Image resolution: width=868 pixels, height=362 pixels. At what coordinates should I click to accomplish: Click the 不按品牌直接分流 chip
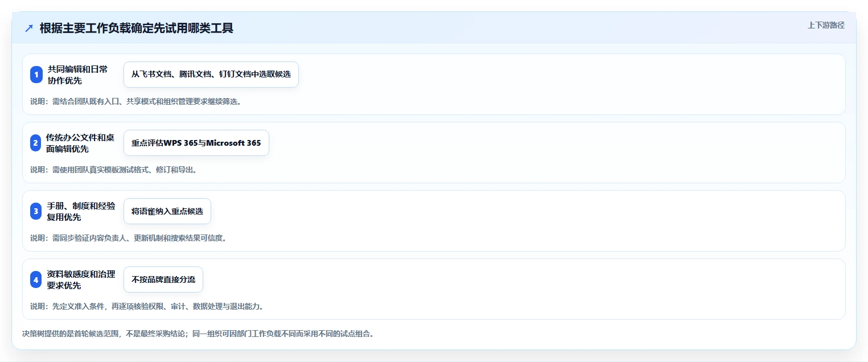(x=163, y=279)
